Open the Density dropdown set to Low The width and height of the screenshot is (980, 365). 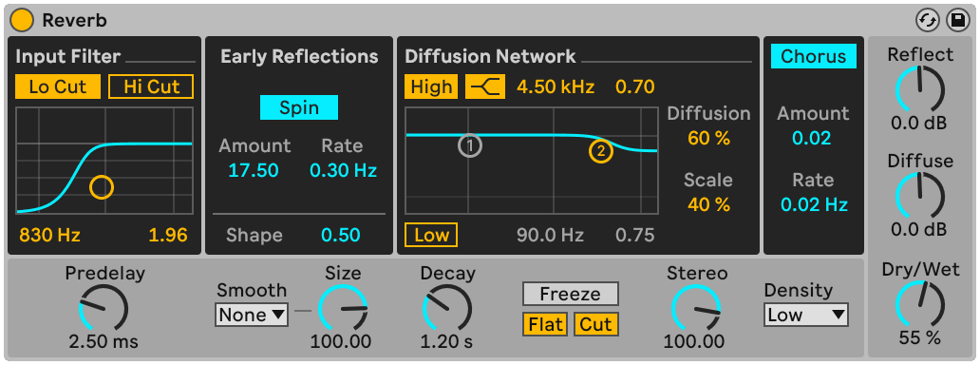(805, 315)
